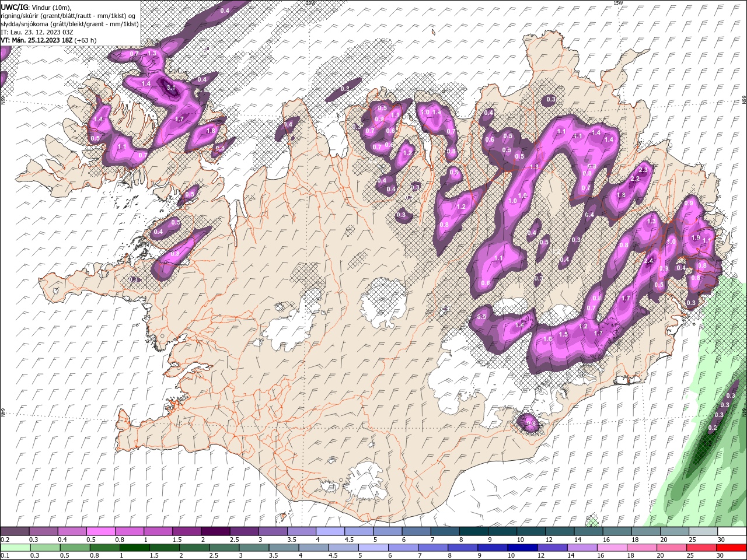The width and height of the screenshot is (747, 560).
Task: Click the crimson 25 swatch in lower legend
Action: tap(702, 548)
